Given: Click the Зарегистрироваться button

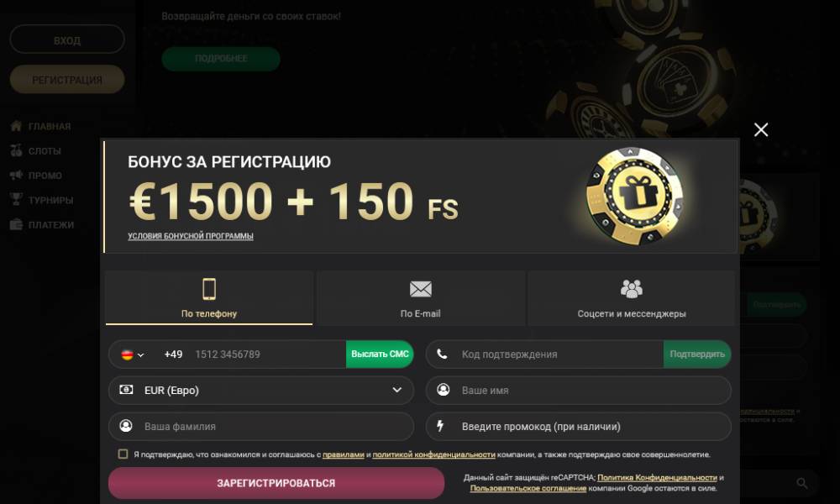Looking at the screenshot, I should (x=276, y=483).
